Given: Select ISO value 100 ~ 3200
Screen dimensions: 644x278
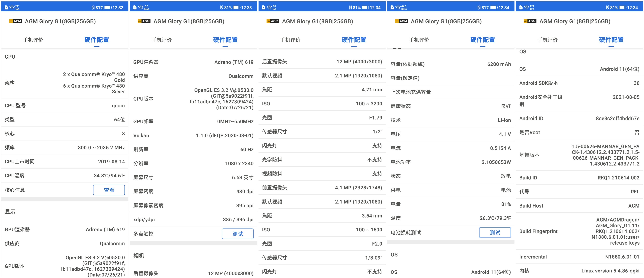Looking at the screenshot, I should [x=369, y=103].
